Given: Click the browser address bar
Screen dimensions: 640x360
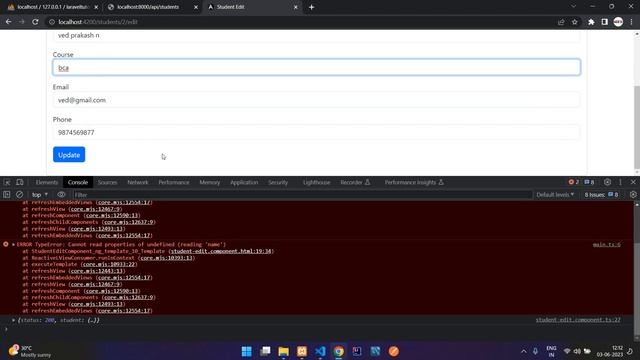Looking at the screenshot, I should click(302, 22).
